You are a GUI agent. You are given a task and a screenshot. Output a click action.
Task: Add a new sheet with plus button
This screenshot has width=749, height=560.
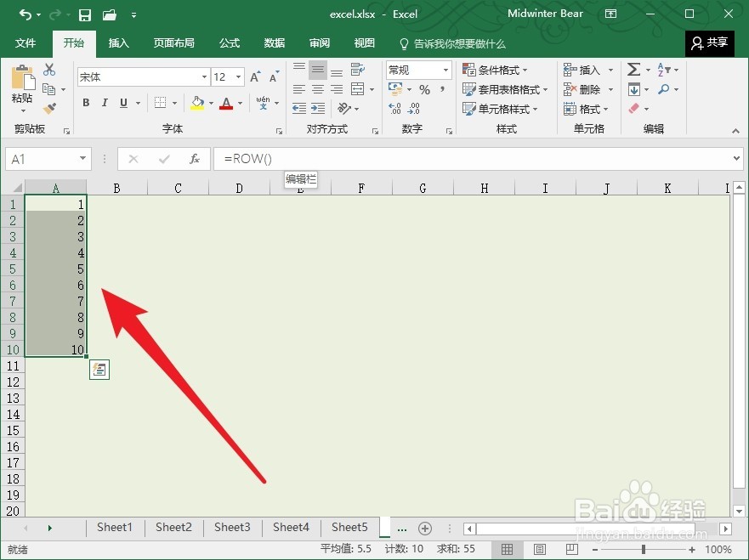pyautogui.click(x=424, y=529)
